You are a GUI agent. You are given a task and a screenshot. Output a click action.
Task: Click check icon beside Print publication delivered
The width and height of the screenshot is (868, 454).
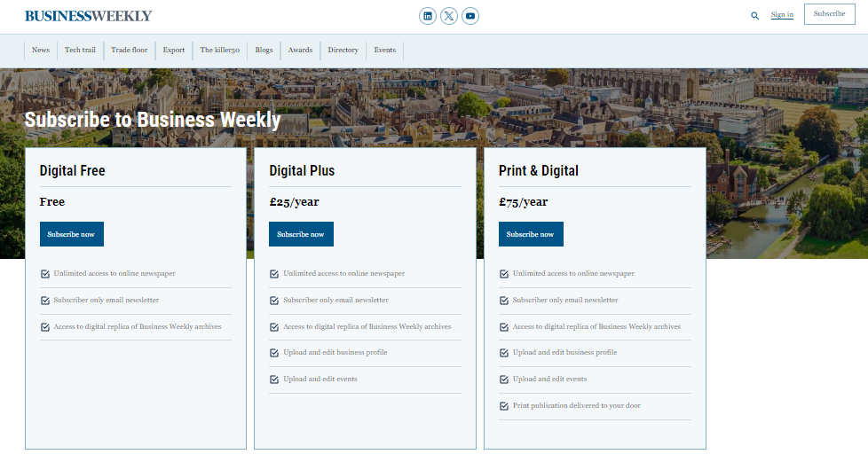(504, 406)
